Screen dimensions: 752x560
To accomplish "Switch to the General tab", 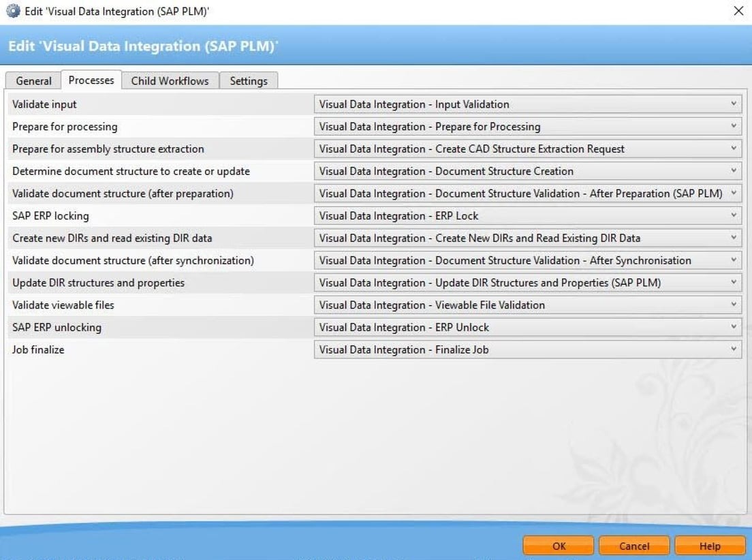I will (33, 80).
